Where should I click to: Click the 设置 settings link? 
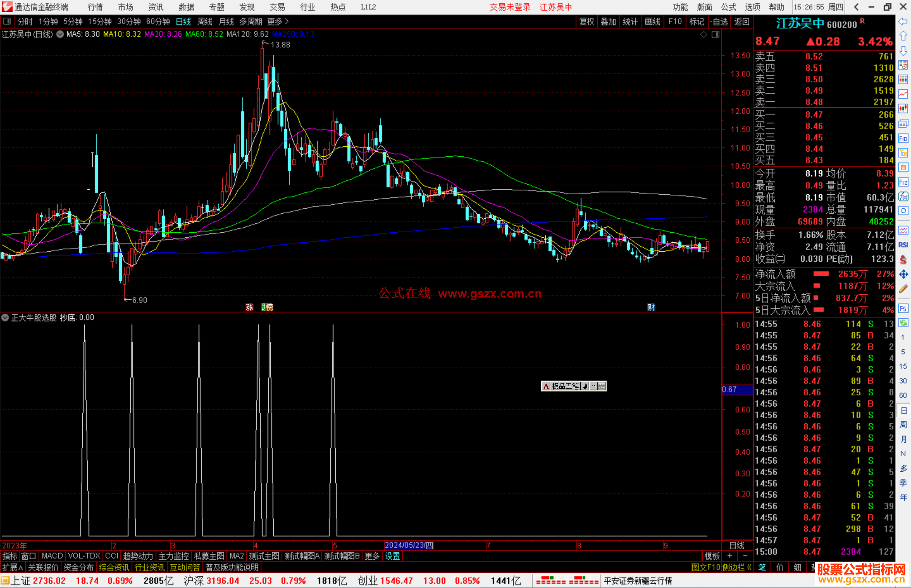coord(392,556)
